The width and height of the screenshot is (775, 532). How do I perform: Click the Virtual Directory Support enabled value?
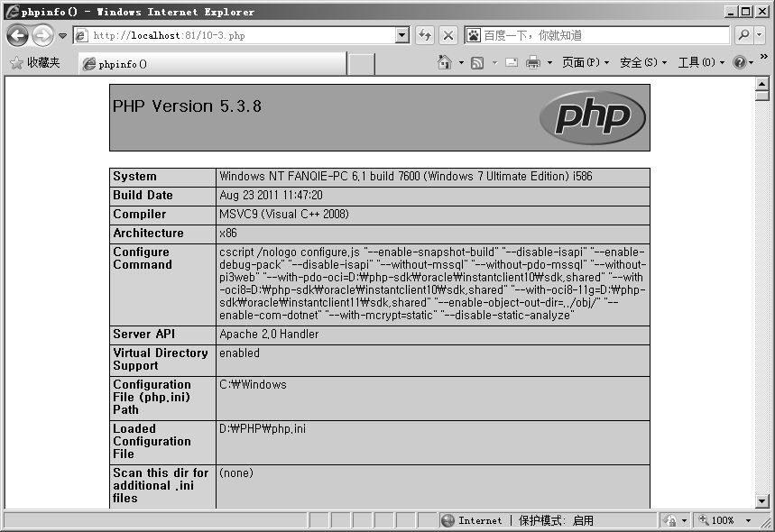[x=239, y=353]
